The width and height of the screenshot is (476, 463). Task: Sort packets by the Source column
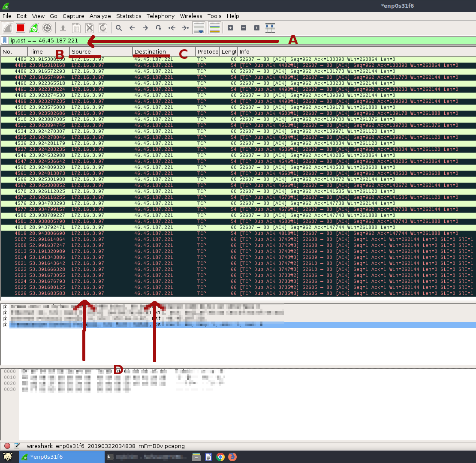point(101,51)
